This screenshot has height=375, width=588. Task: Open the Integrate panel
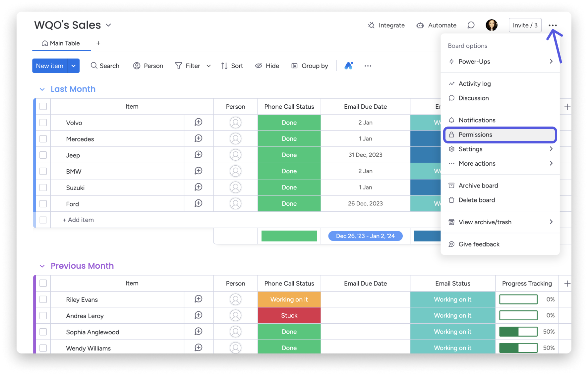[x=386, y=25]
